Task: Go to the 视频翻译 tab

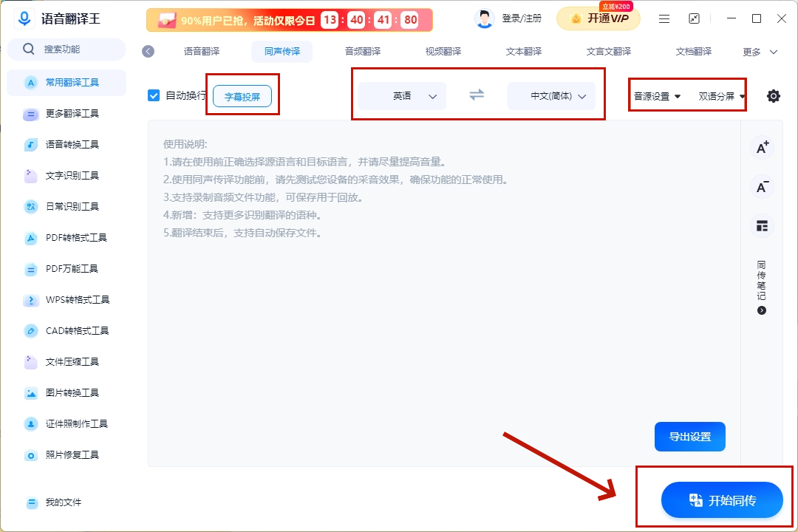Action: [x=443, y=52]
